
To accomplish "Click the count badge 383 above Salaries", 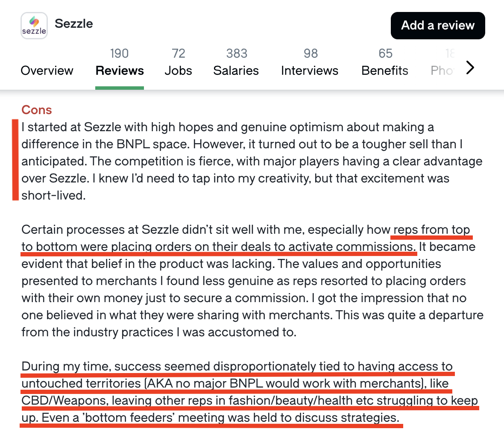I will tap(236, 53).
